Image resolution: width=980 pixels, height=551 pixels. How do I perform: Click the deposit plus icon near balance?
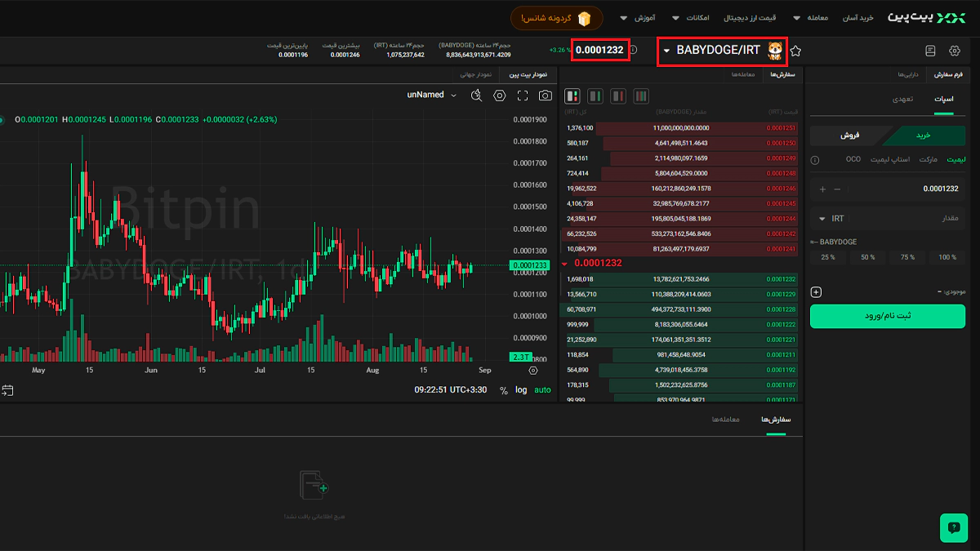click(x=817, y=292)
